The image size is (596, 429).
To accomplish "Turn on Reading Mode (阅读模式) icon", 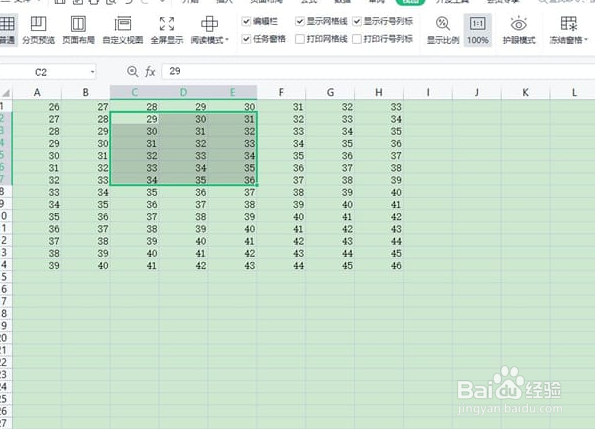I will tap(209, 24).
